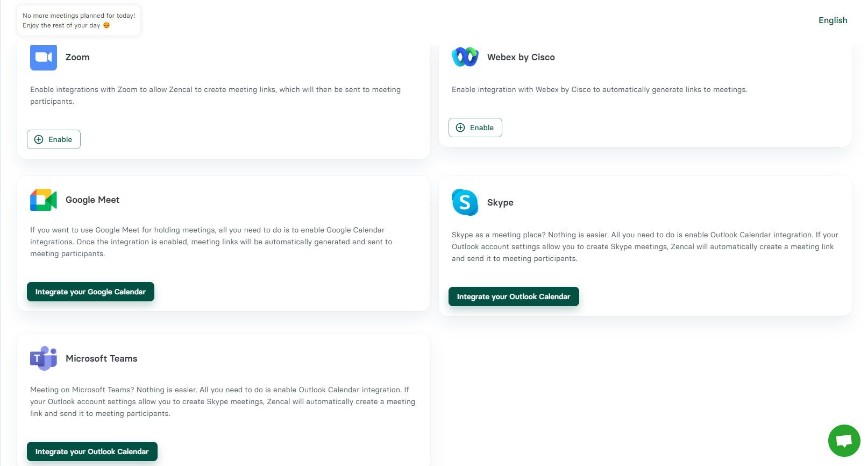This screenshot has width=868, height=466.
Task: Click the Google Meet heading text
Action: click(93, 200)
